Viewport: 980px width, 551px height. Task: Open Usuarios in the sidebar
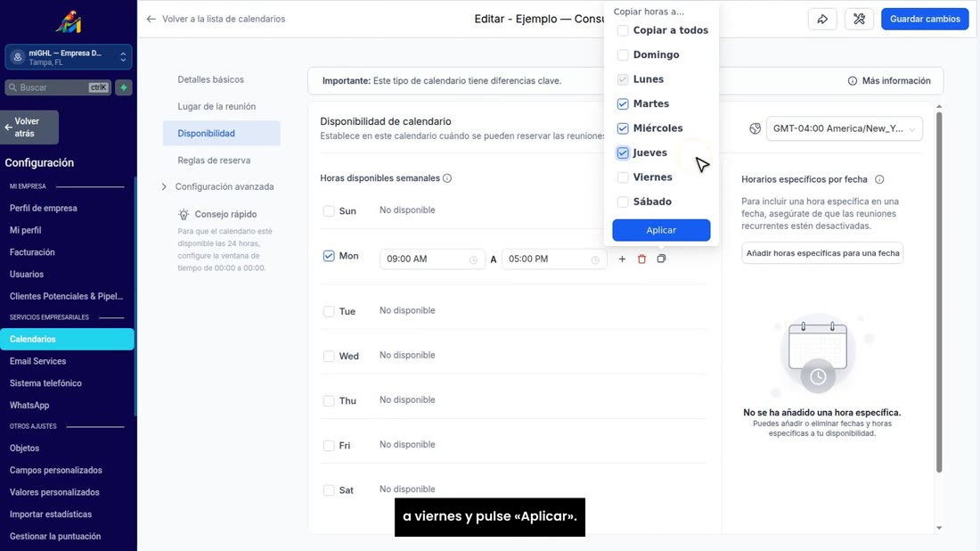coord(26,274)
